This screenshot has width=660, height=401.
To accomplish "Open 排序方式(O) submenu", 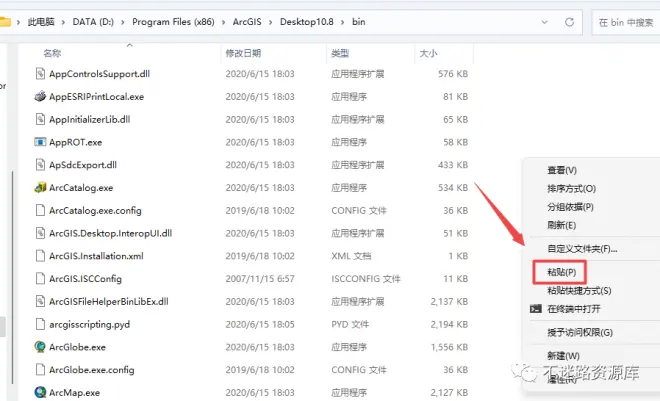I will click(x=571, y=189).
